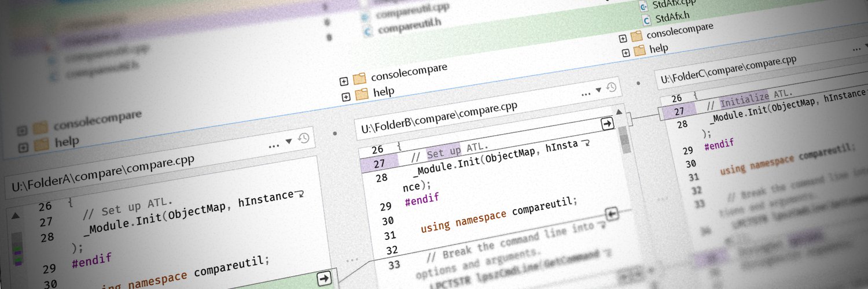
Task: Expand consolecompare in FolderC tree
Action: 623,39
